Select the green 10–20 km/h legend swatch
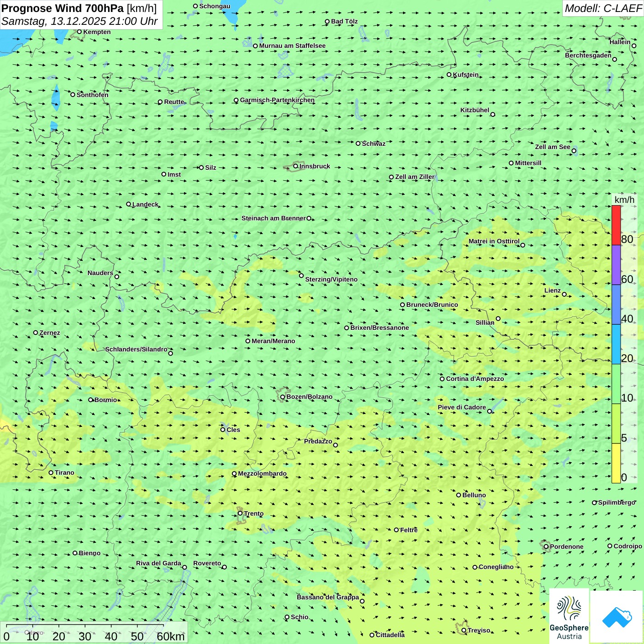 click(616, 384)
